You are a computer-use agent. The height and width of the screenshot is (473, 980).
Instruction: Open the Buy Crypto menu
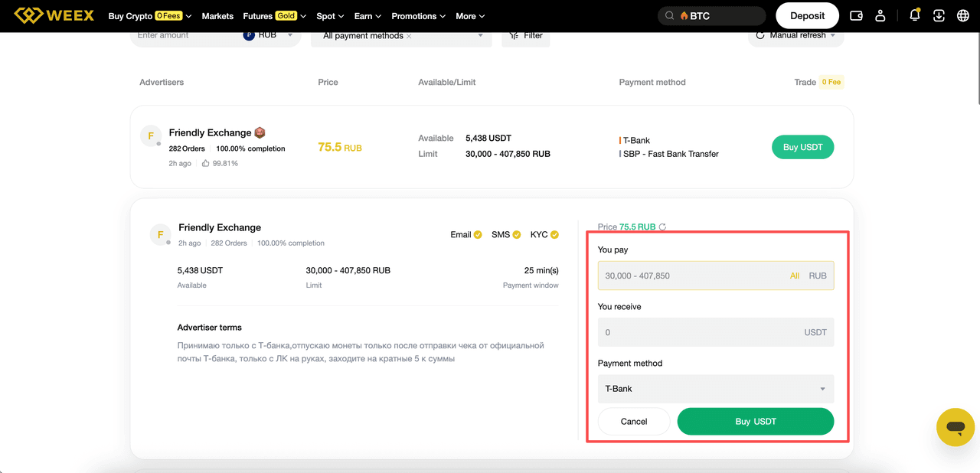pyautogui.click(x=149, y=15)
